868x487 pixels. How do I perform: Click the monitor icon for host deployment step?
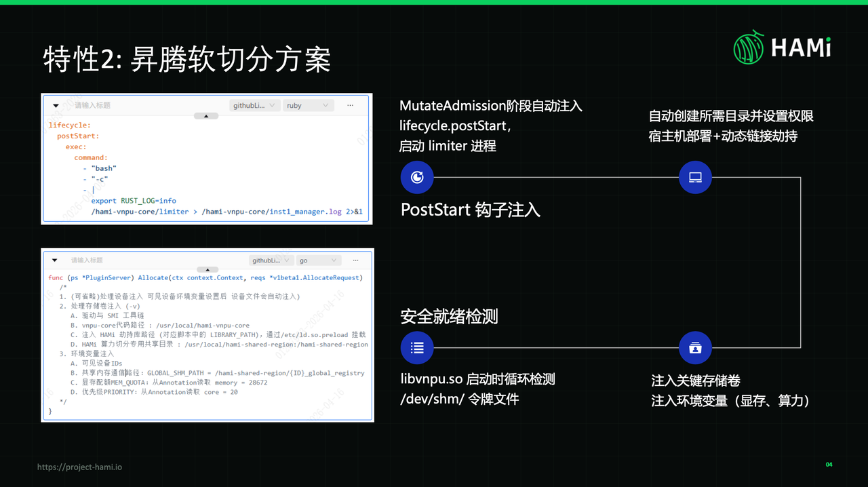click(695, 178)
